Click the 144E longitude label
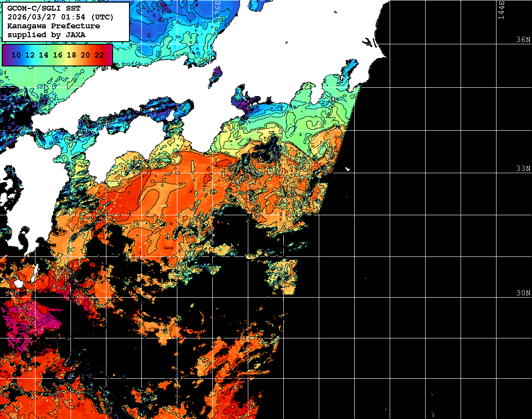532x419 pixels. tap(501, 10)
